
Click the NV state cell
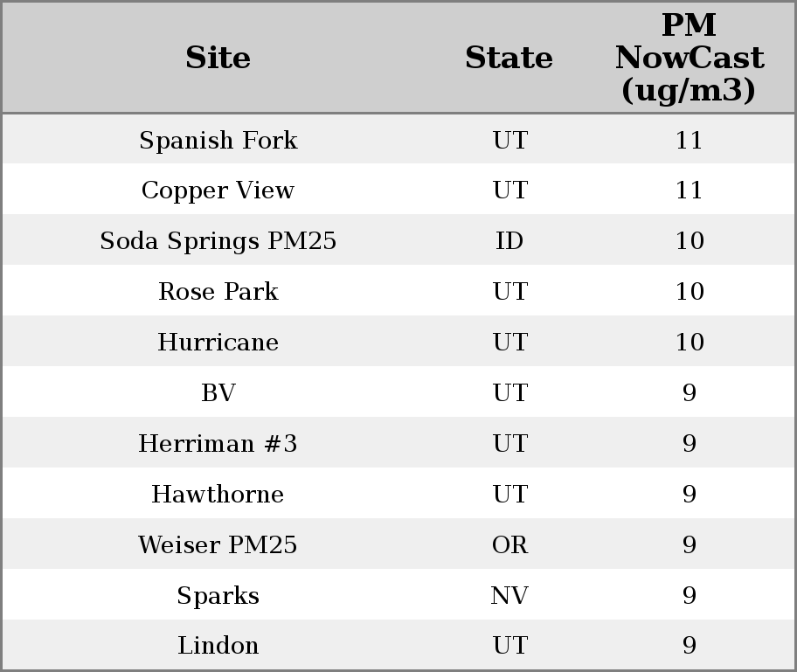(x=509, y=596)
